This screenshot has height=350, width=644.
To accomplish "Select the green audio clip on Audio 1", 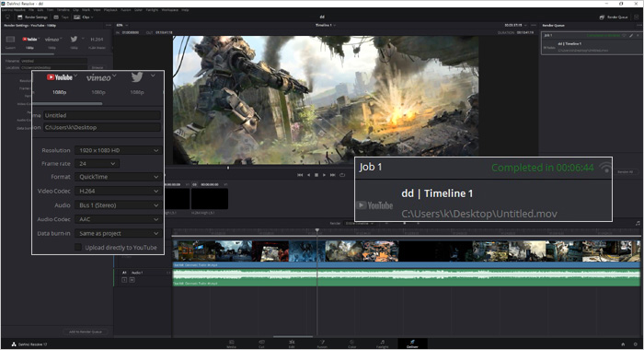I will point(407,277).
